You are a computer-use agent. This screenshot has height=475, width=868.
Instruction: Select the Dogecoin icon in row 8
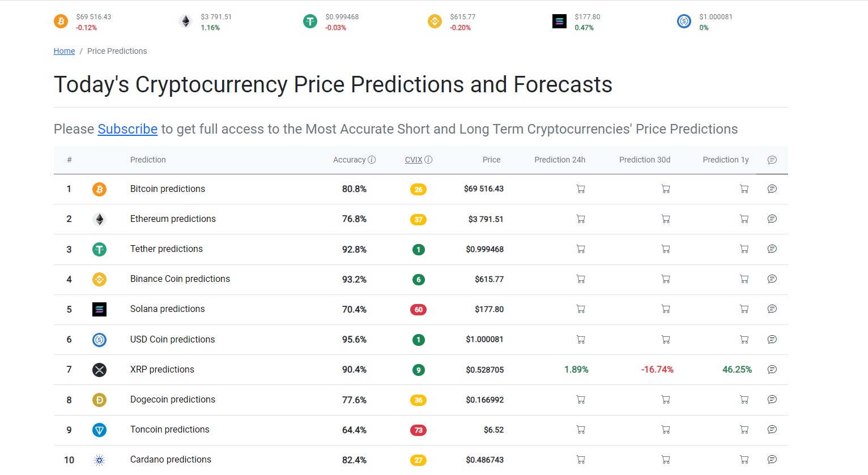[x=100, y=400]
